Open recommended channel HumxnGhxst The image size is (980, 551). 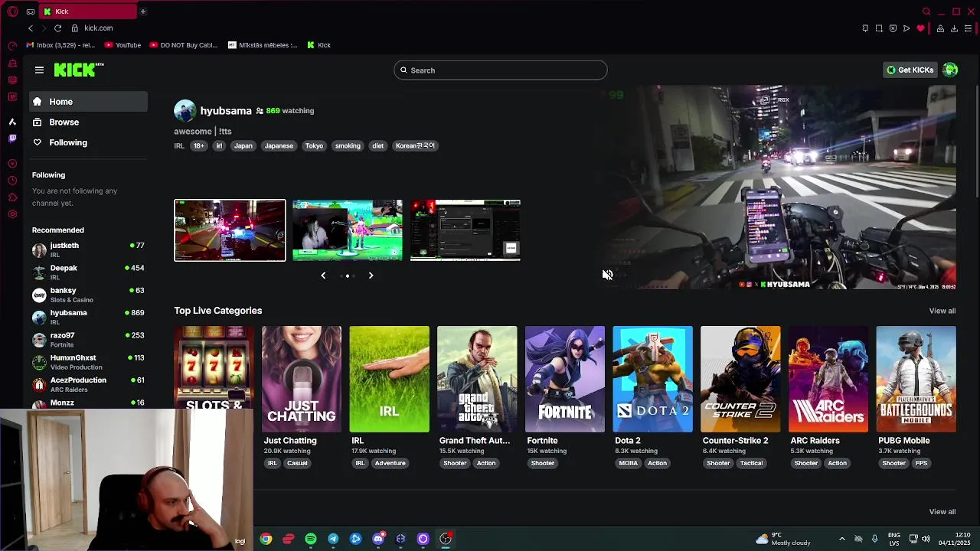[x=89, y=362]
